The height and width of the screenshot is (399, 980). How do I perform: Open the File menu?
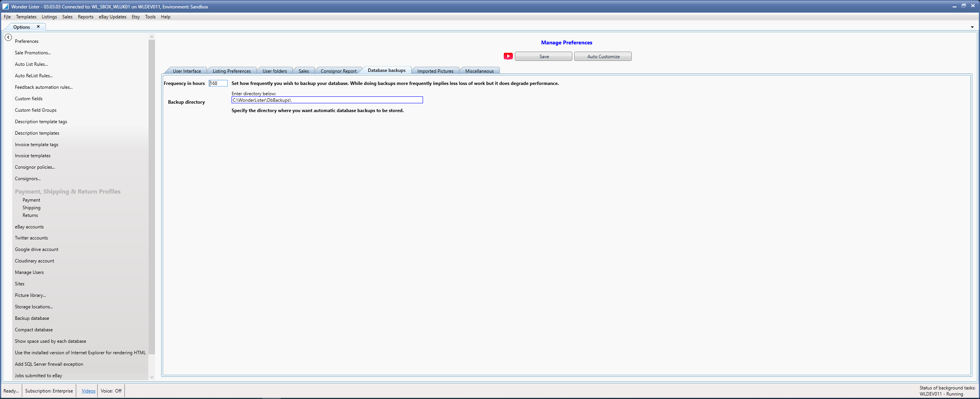click(7, 17)
